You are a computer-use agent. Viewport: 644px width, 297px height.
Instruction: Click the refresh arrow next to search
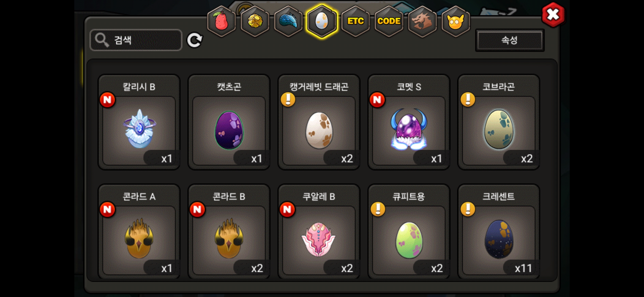coord(195,40)
